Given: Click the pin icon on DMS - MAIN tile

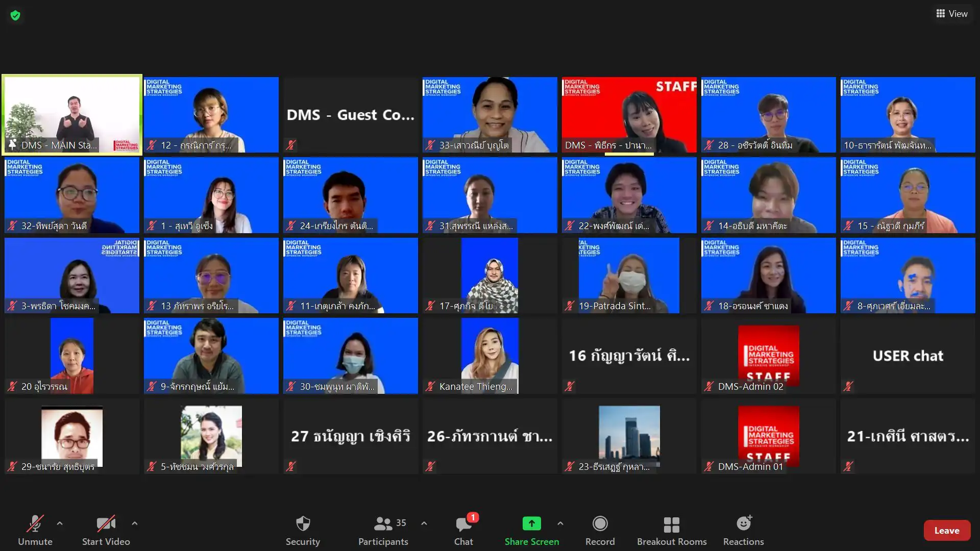Looking at the screenshot, I should (x=12, y=144).
